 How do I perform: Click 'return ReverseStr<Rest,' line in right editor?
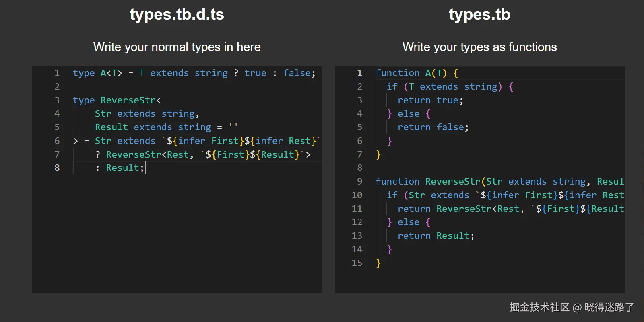tap(511, 209)
